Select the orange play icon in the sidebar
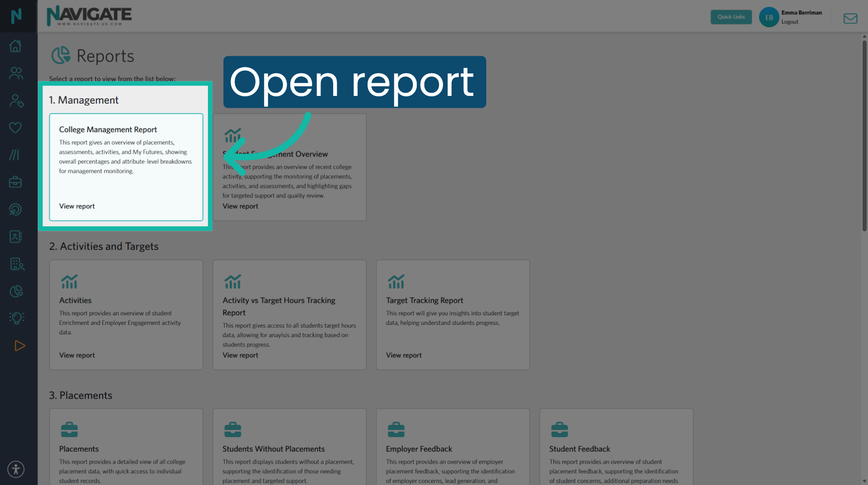Screen dimensions: 868x485 tap(19, 346)
